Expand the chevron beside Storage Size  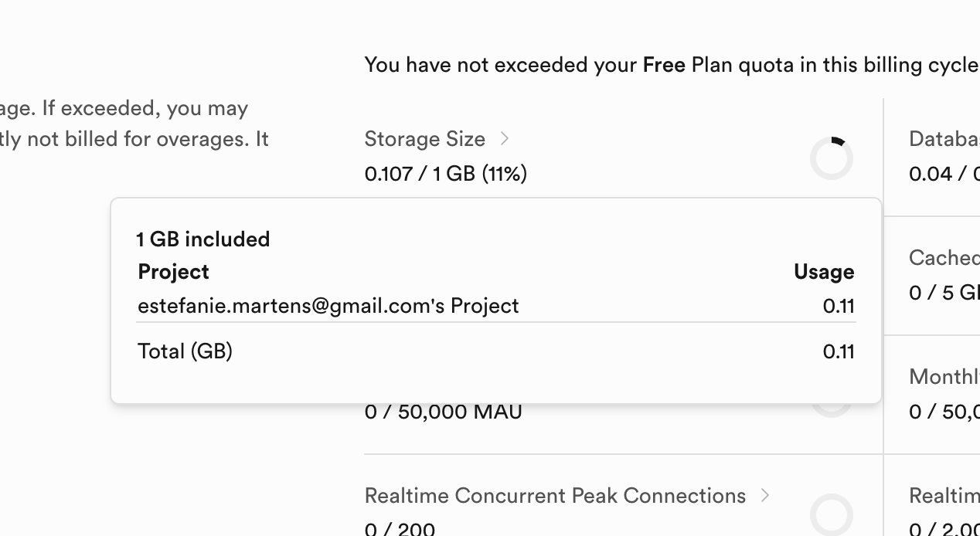point(505,138)
